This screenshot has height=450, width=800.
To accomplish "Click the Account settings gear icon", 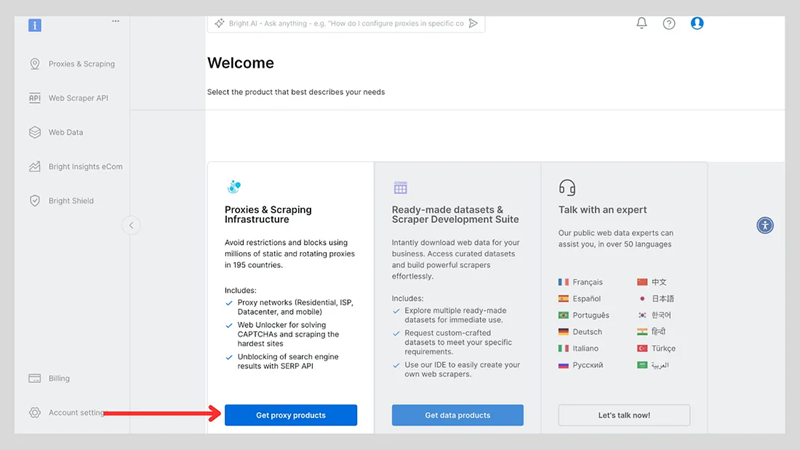I will (35, 412).
